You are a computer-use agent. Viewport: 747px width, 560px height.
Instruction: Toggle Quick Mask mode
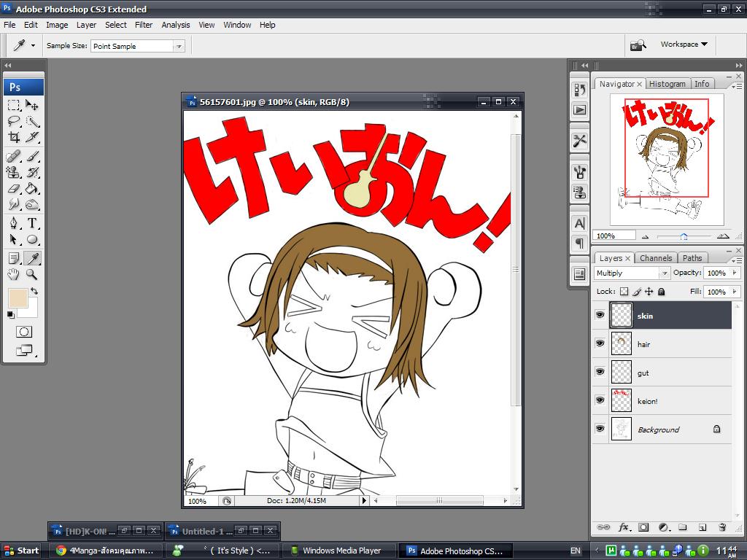24,332
